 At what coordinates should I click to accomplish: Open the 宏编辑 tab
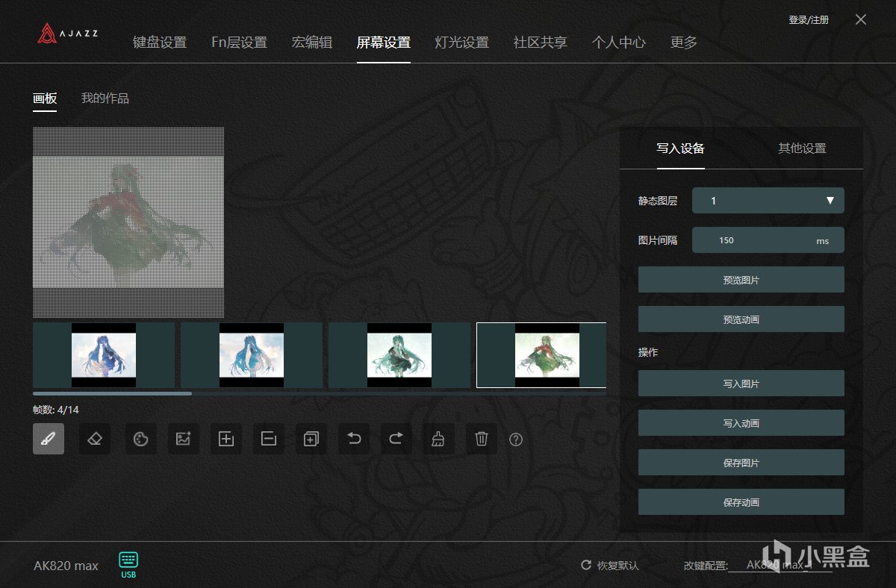[312, 43]
